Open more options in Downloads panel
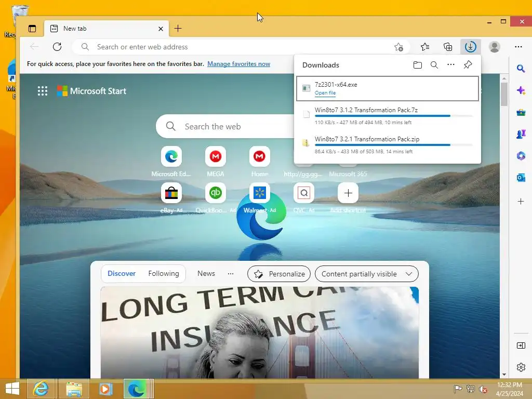This screenshot has height=399, width=532. click(x=451, y=64)
